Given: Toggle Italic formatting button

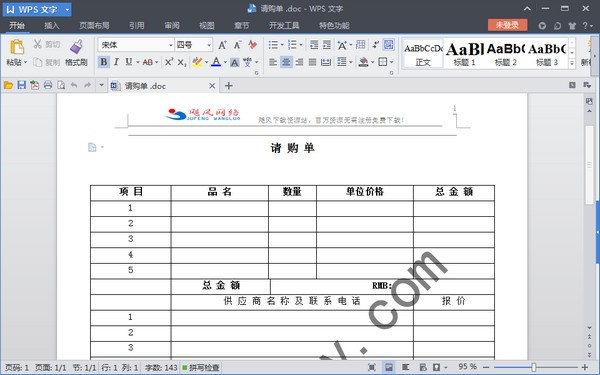Looking at the screenshot, I should [116, 62].
